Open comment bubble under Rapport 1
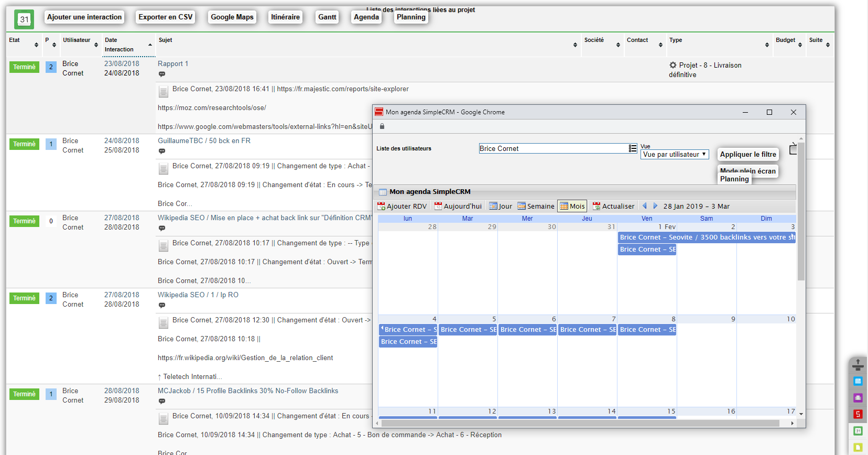Image resolution: width=868 pixels, height=455 pixels. pyautogui.click(x=162, y=74)
